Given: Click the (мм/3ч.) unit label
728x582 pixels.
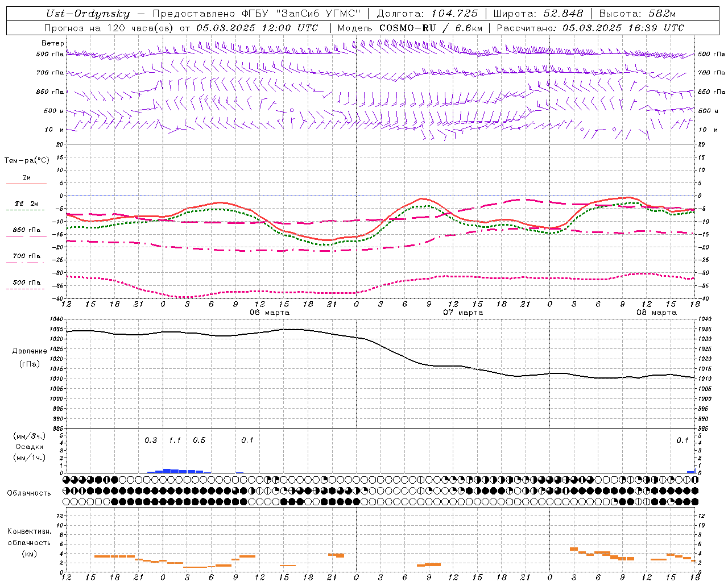Looking at the screenshot, I should 30,436.
